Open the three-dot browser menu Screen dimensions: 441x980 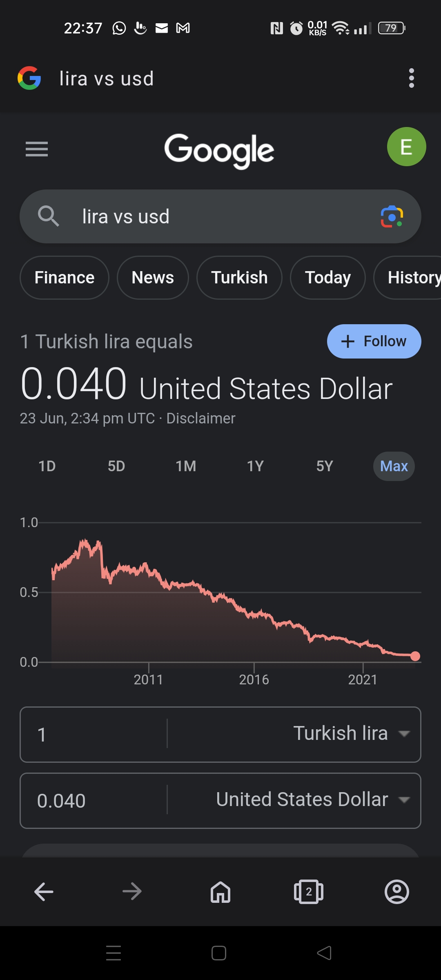pyautogui.click(x=411, y=78)
